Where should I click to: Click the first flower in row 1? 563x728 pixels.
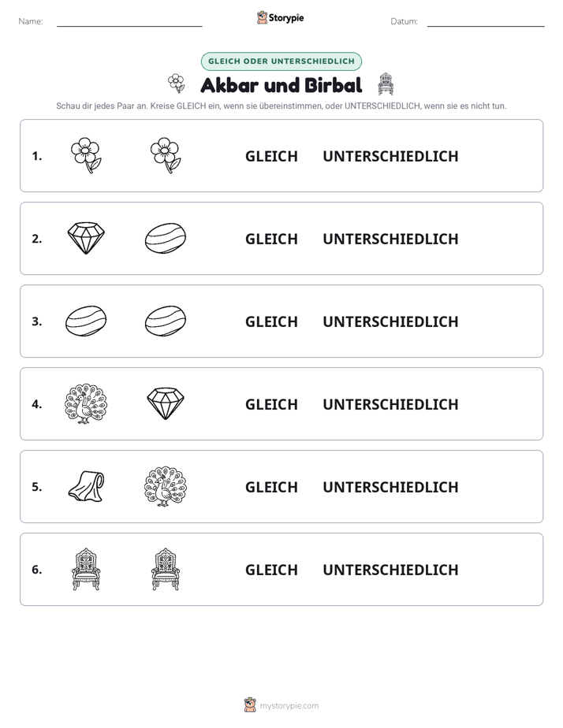86,155
